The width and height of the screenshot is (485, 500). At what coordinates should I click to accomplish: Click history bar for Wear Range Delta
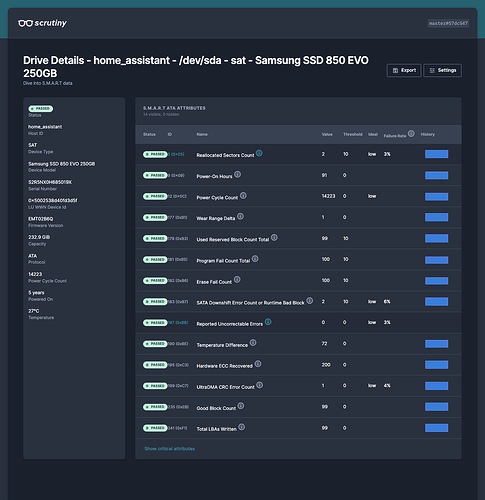click(x=436, y=217)
